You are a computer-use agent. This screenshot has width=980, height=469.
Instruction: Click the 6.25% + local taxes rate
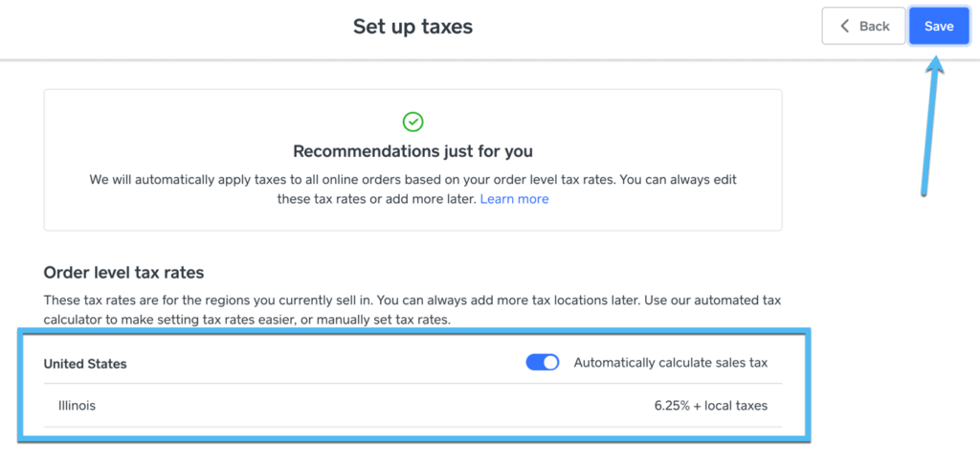tap(710, 406)
